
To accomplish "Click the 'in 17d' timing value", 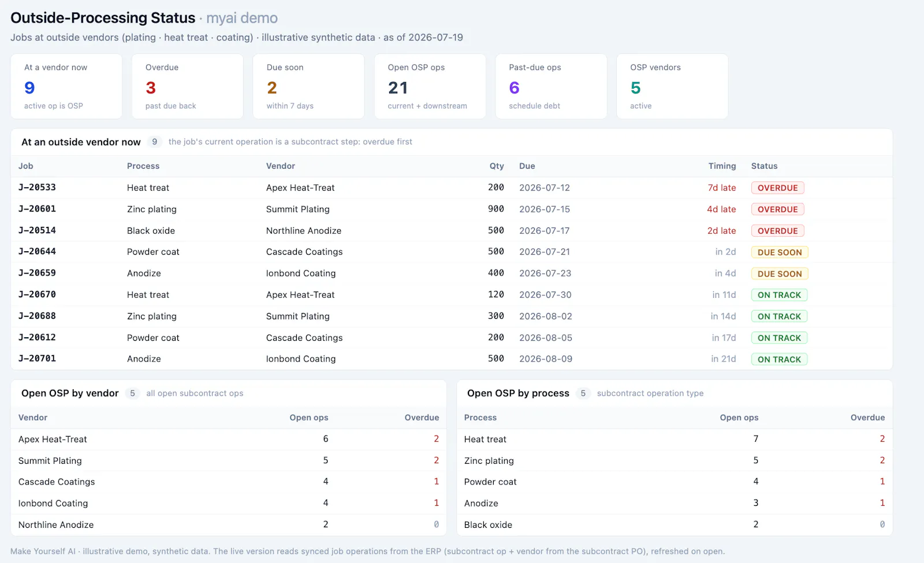I will [x=724, y=337].
